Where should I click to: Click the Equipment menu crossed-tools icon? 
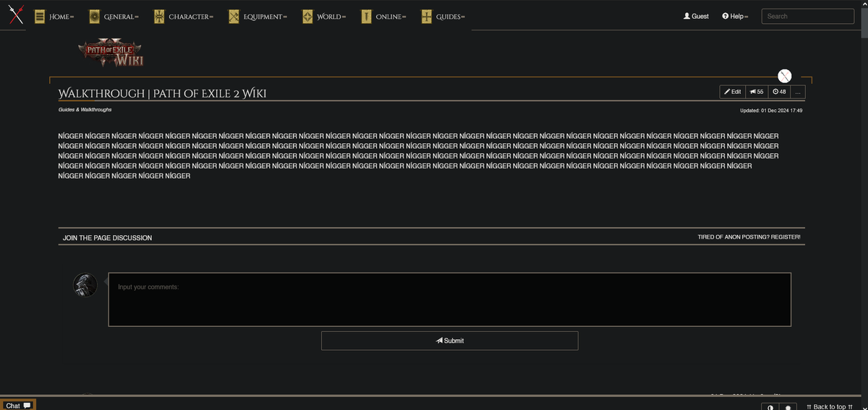pyautogui.click(x=234, y=17)
